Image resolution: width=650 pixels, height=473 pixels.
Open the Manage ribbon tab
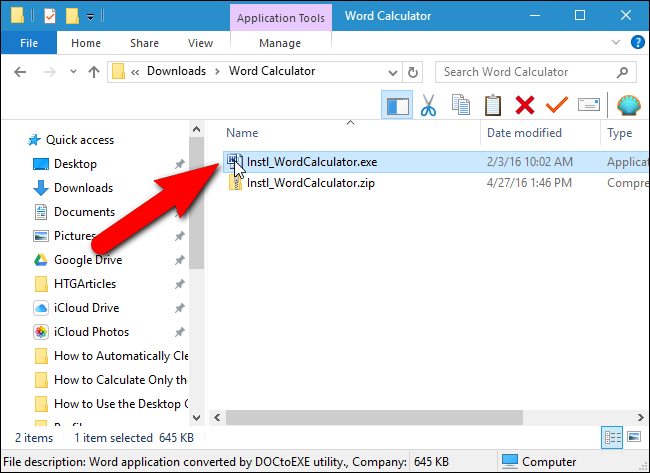[x=280, y=43]
